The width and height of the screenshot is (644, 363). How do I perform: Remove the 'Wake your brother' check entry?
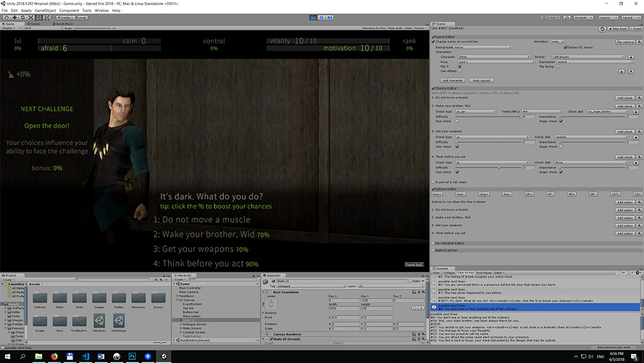pos(636,112)
